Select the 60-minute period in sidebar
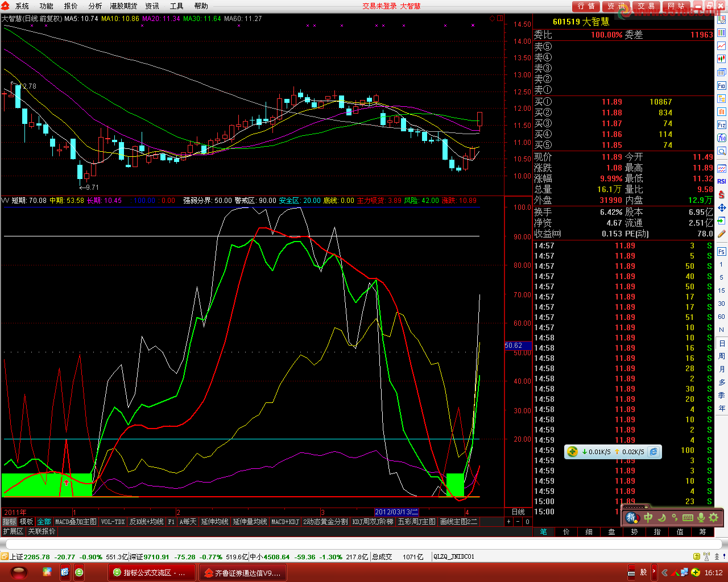 (x=722, y=317)
